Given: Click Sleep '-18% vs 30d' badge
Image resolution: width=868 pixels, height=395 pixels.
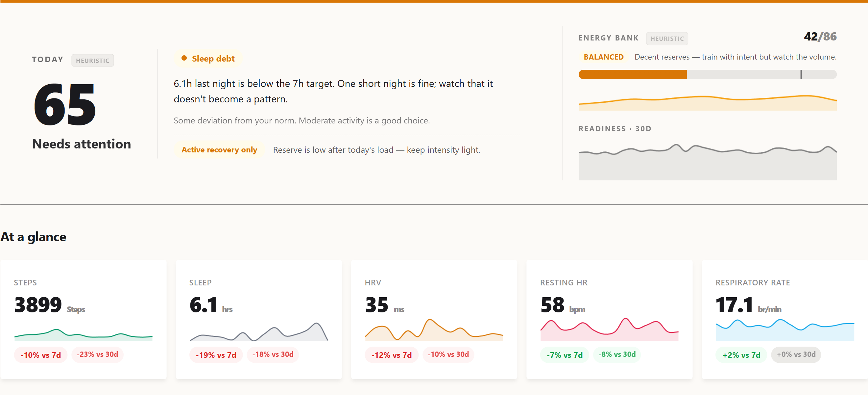Looking at the screenshot, I should 273,355.
